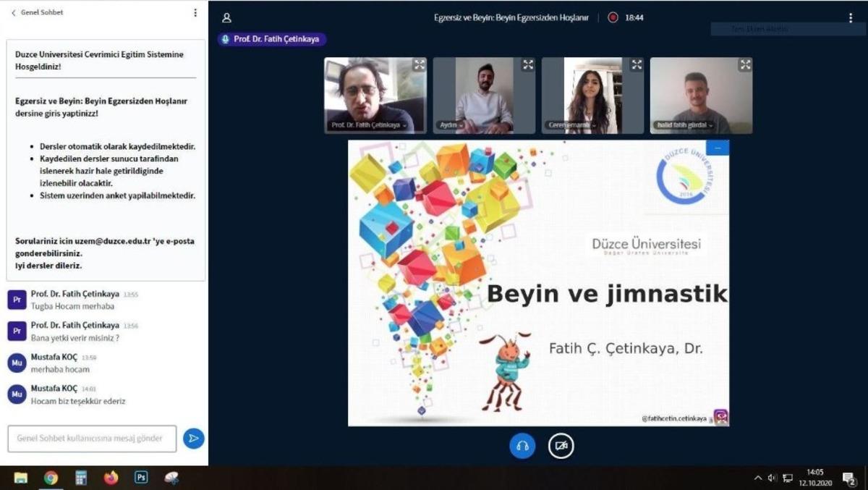Fullscreen Aydın's webcam feed
The height and width of the screenshot is (490, 868).
click(x=527, y=64)
